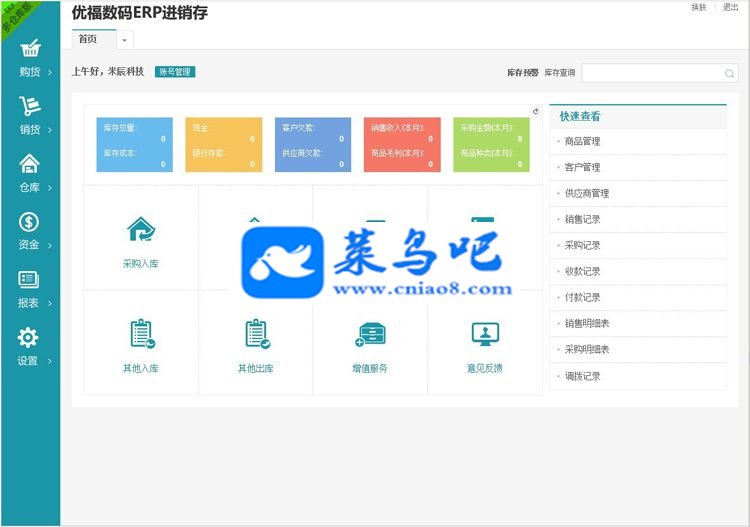Expand the chevron next to 报表
The width and height of the screenshot is (750, 527).
tap(49, 303)
